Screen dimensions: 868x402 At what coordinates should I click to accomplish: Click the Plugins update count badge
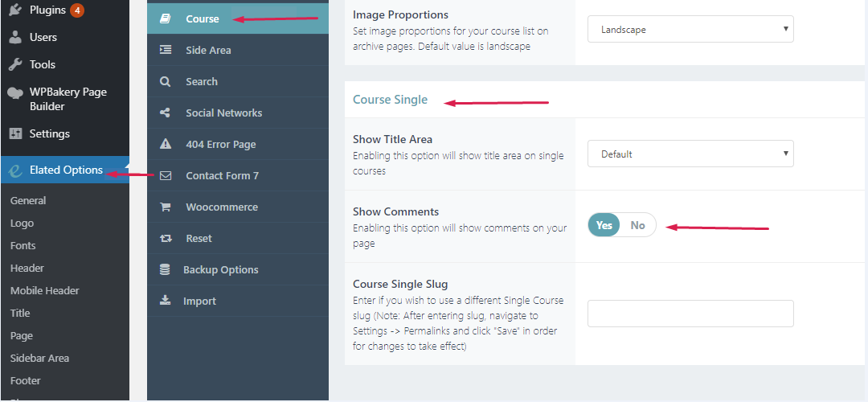(77, 10)
